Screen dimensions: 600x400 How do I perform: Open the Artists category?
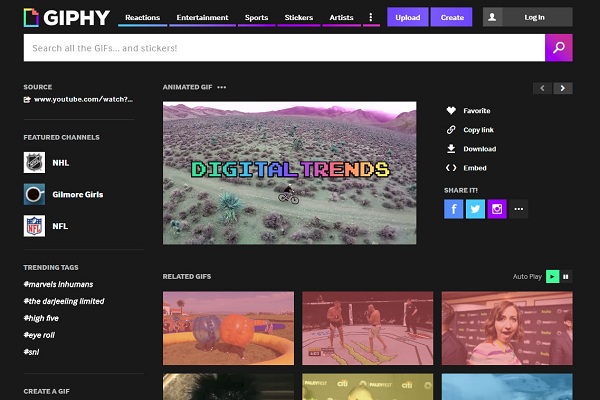coord(341,18)
